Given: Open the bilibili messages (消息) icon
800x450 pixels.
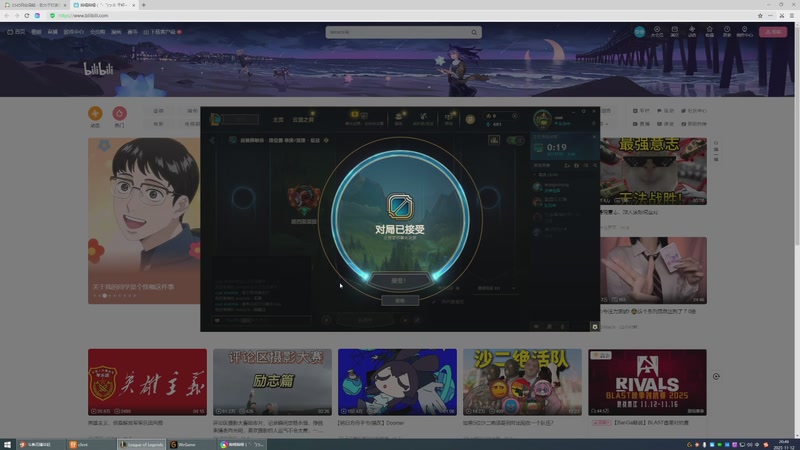Looking at the screenshot, I should pos(674,32).
